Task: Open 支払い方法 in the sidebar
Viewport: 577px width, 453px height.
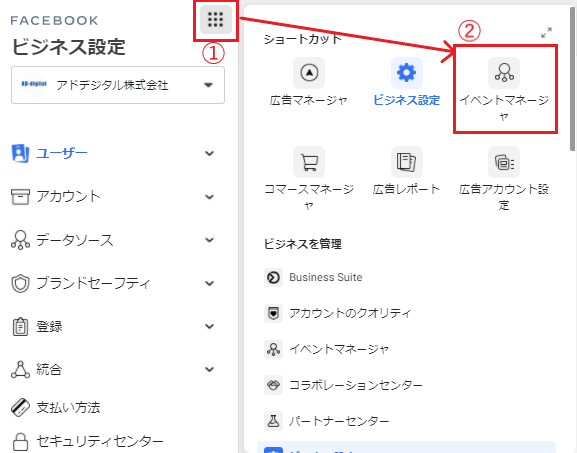Action: click(68, 407)
